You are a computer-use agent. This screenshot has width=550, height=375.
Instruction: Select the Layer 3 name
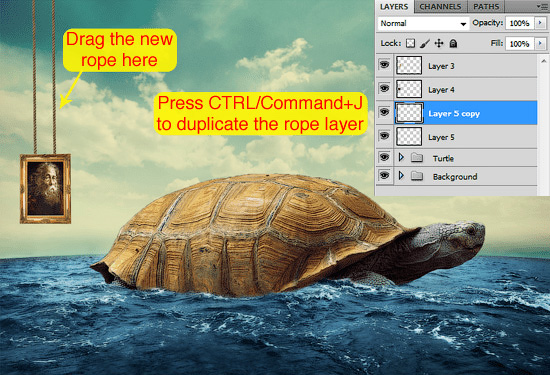[x=441, y=66]
